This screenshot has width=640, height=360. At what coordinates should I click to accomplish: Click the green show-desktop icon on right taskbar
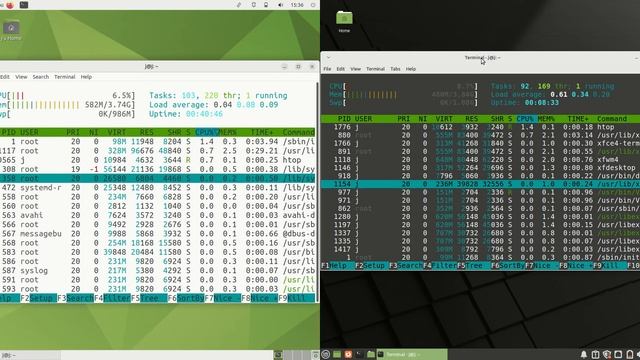point(337,354)
